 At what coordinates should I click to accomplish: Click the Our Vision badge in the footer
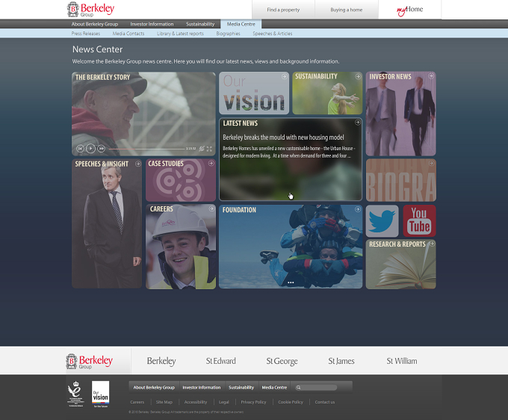coord(100,394)
